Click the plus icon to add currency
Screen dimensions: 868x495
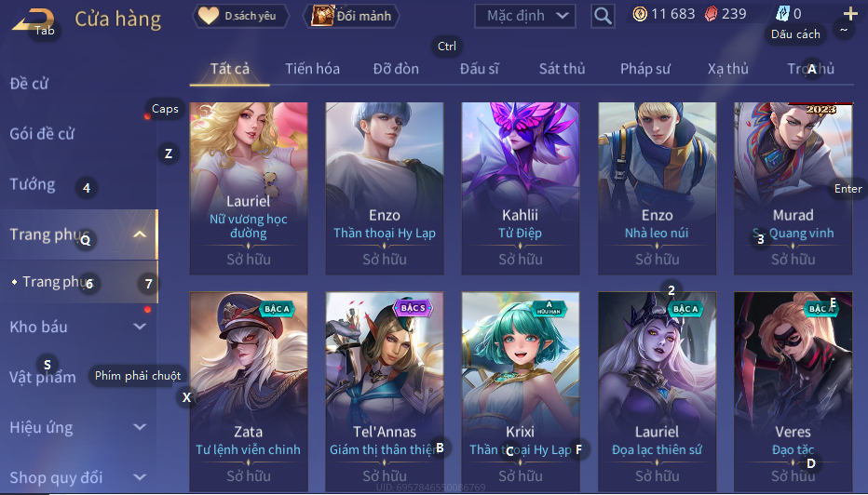[x=849, y=14]
